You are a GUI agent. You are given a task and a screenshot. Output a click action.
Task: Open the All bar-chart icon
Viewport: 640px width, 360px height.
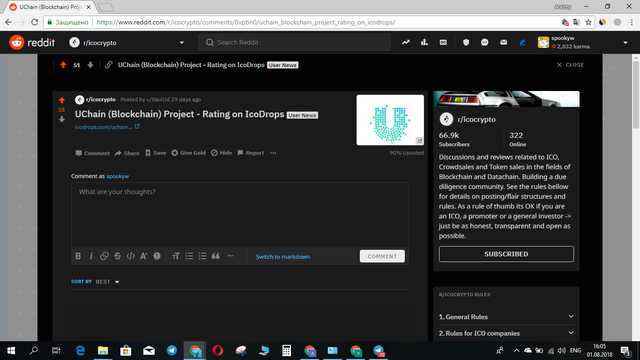(x=424, y=42)
